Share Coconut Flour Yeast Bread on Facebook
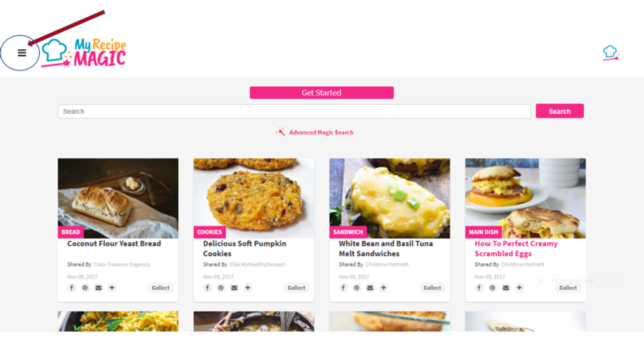644x362 pixels. pyautogui.click(x=72, y=288)
